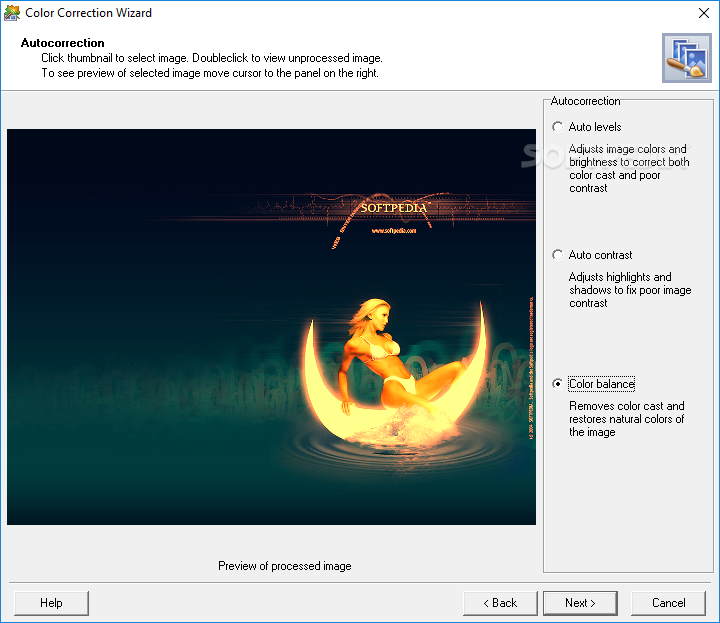Click the 'Click thumbnail to select image' instruction
Viewport: 720px width, 623px height.
(x=212, y=58)
